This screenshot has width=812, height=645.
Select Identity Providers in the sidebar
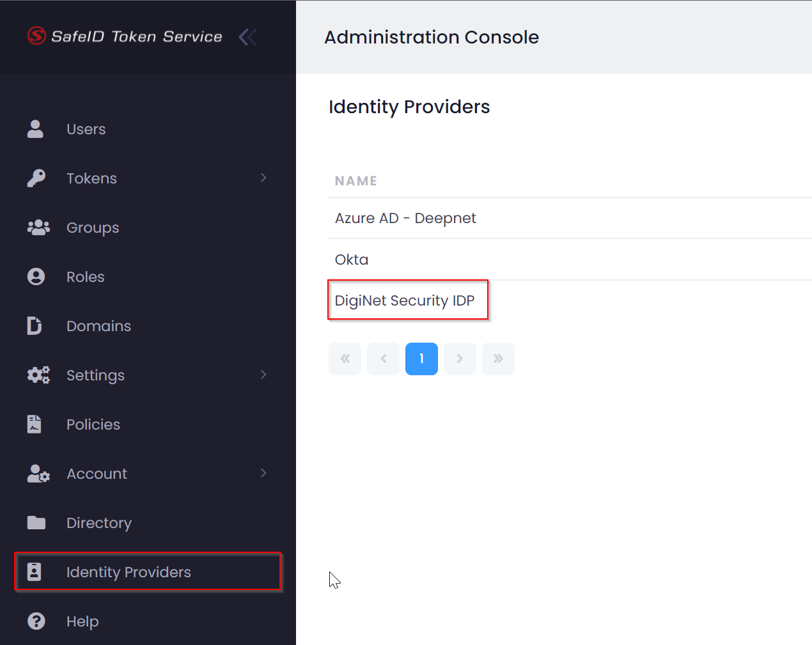point(129,572)
